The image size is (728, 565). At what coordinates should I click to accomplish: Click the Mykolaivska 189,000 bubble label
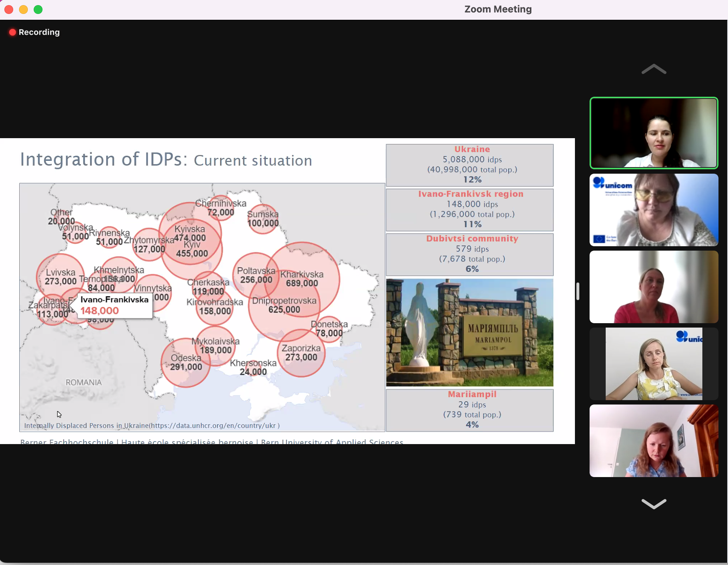pyautogui.click(x=216, y=346)
